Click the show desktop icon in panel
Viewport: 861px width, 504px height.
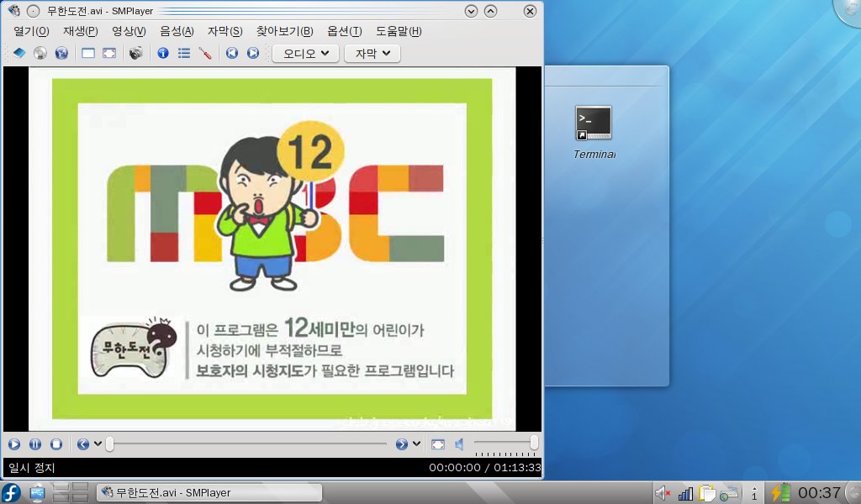click(x=37, y=493)
